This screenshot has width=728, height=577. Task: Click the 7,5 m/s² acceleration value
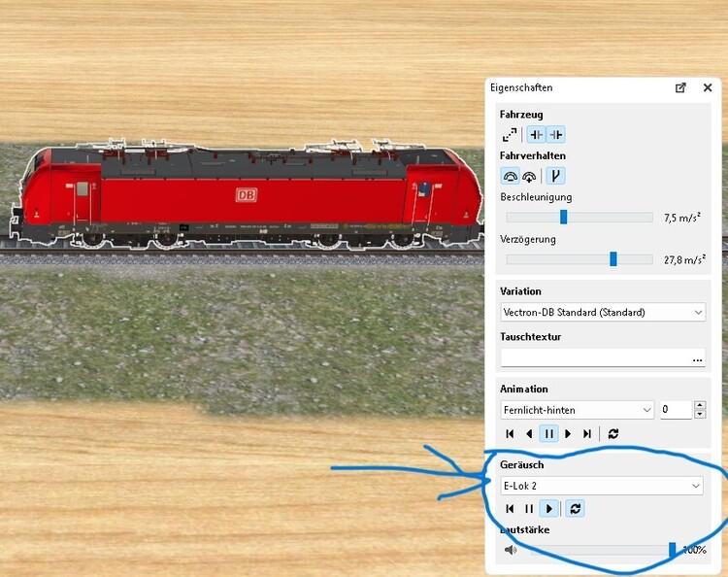point(682,218)
